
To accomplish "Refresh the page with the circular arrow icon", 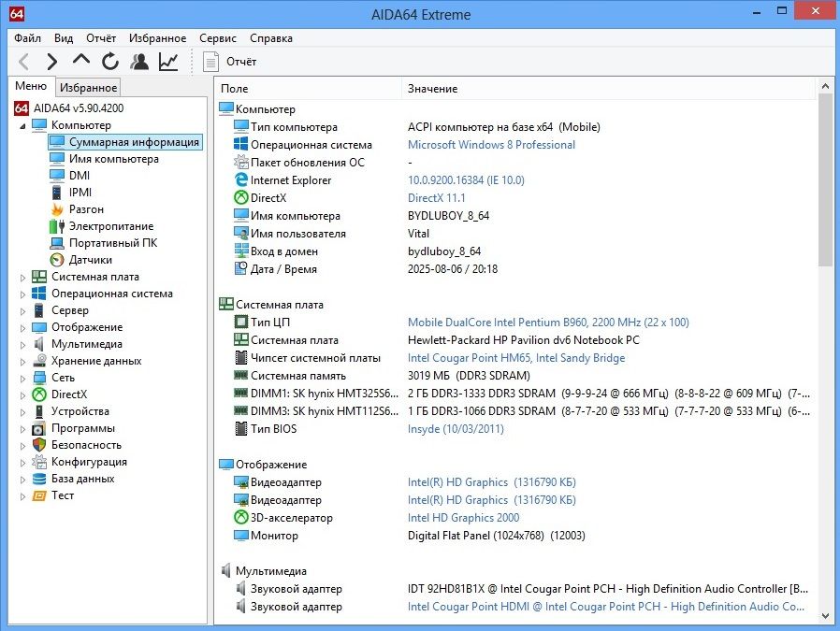I will point(110,62).
